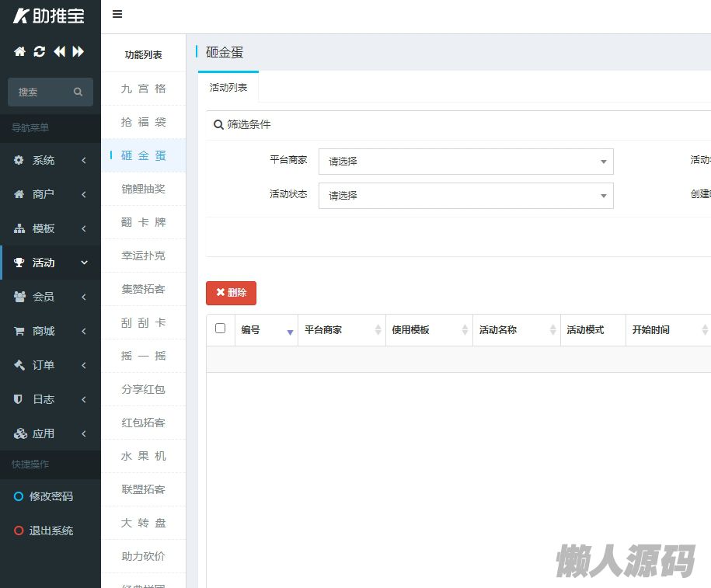Switch to the 活动列表 tab
711x588 pixels.
coord(228,88)
